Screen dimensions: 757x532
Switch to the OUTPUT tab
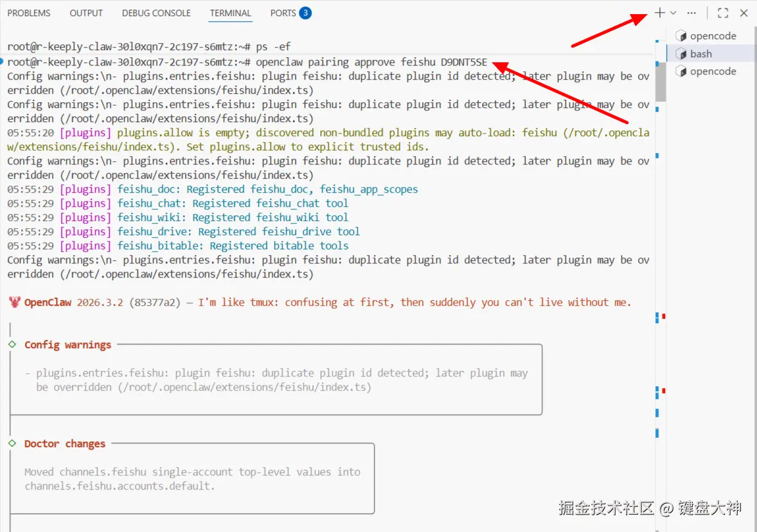click(x=86, y=13)
